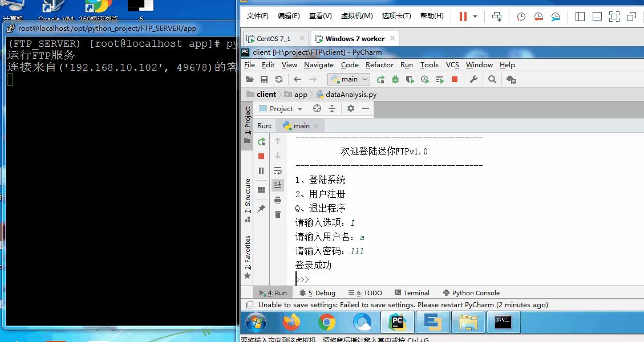Click the concurrency diagram run icon
This screenshot has height=342, width=644.
click(x=440, y=79)
